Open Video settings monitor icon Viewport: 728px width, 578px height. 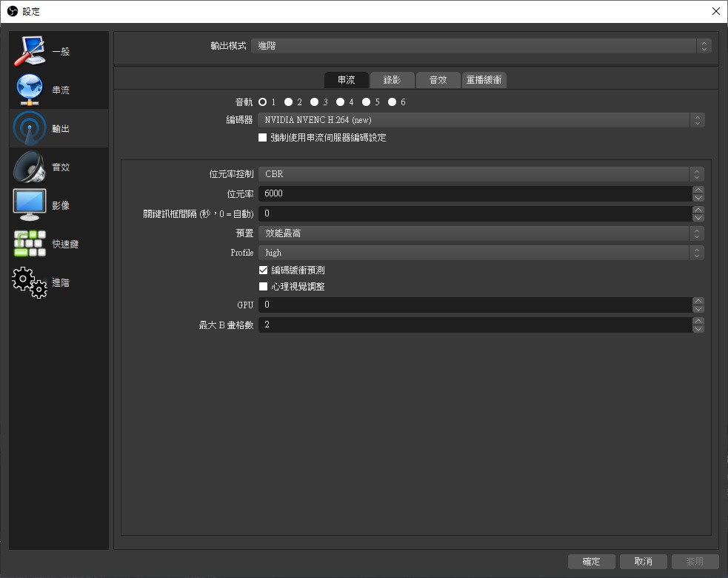click(30, 205)
